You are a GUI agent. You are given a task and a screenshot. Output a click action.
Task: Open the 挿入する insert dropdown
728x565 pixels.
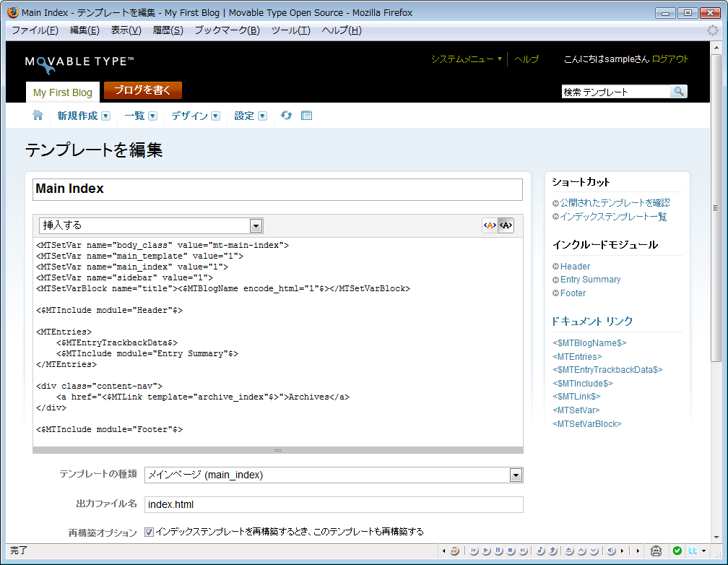[151, 226]
